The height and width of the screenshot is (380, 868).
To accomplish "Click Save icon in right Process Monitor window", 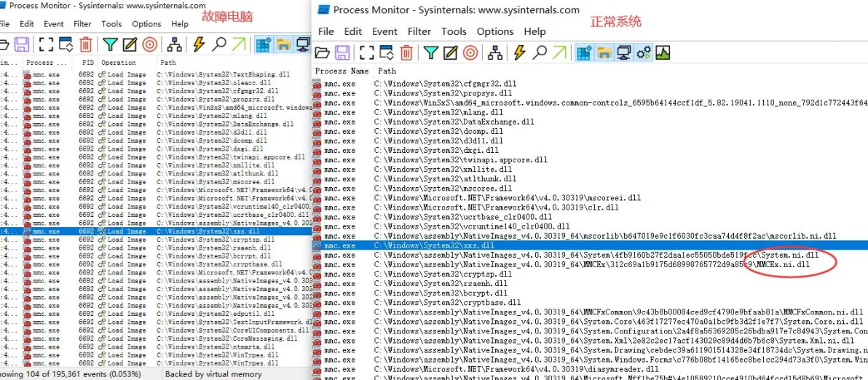I will point(342,52).
